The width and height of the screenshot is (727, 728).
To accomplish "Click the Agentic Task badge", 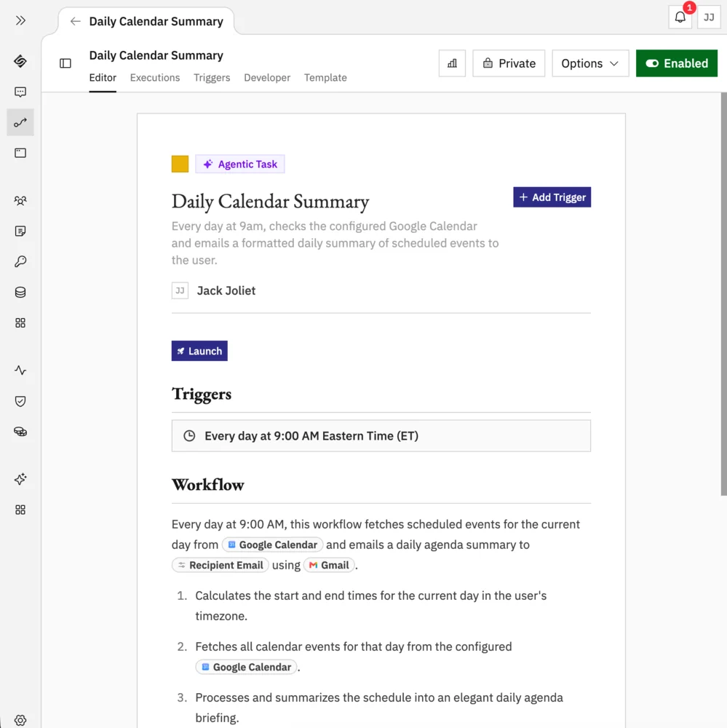I will 240,164.
